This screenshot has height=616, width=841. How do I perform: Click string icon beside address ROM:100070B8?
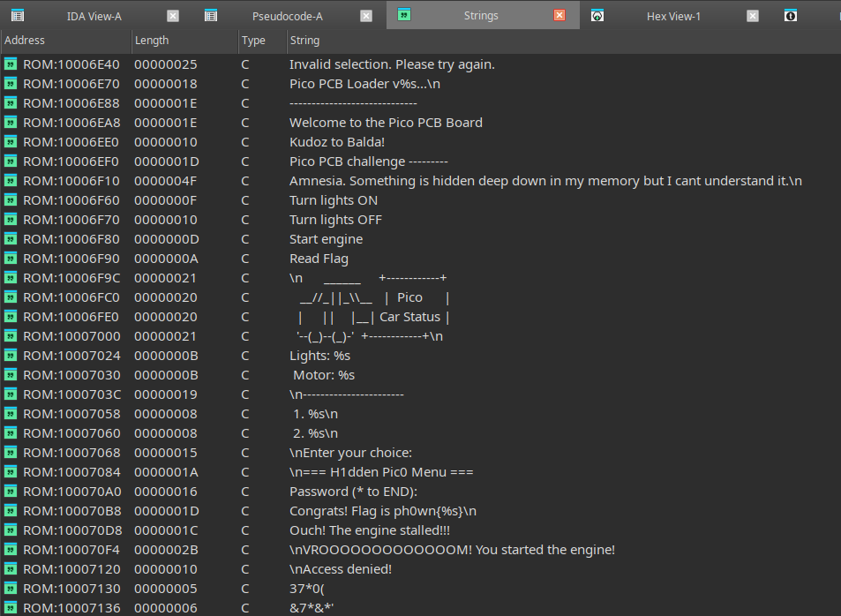click(x=11, y=511)
